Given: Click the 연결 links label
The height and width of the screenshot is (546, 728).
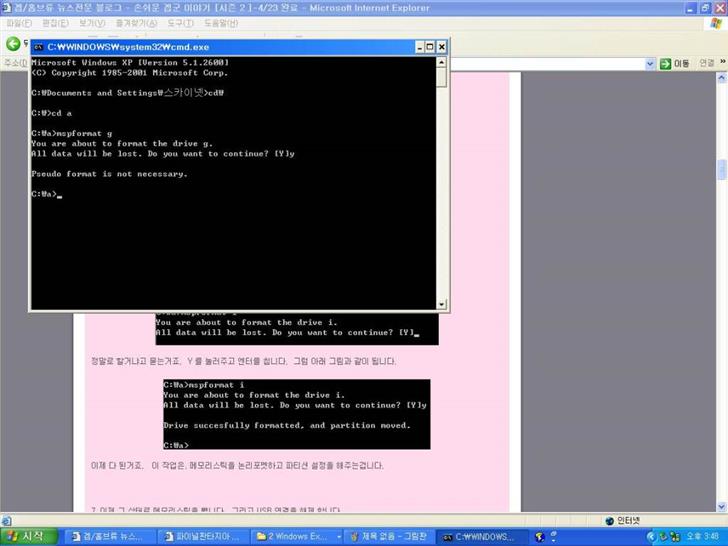Looking at the screenshot, I should point(707,63).
